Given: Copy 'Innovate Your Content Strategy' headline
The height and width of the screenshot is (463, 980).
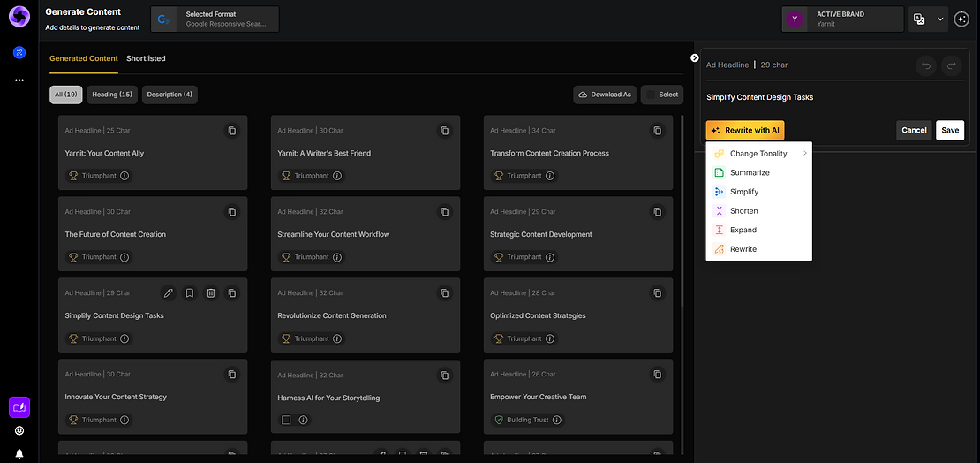Looking at the screenshot, I should click(232, 374).
